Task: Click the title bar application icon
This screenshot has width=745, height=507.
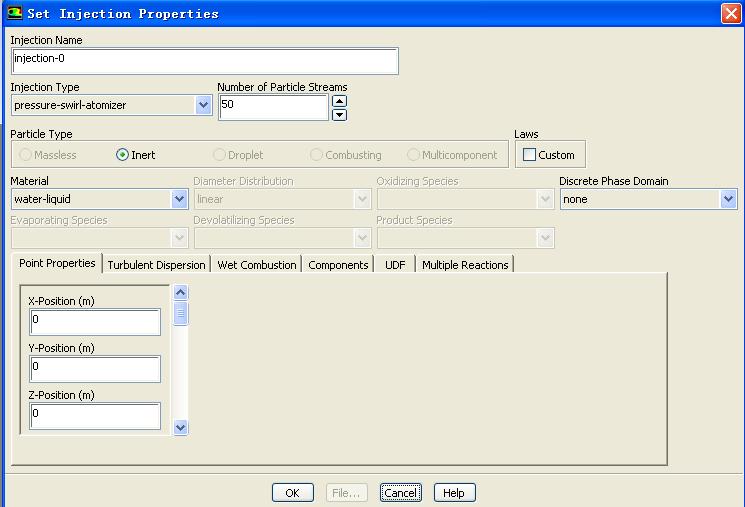Action: 14,14
